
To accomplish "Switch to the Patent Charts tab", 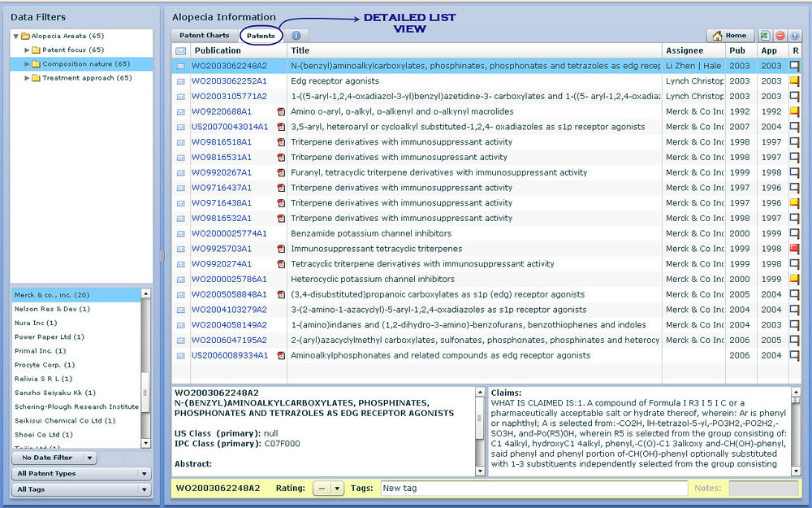I will point(204,36).
